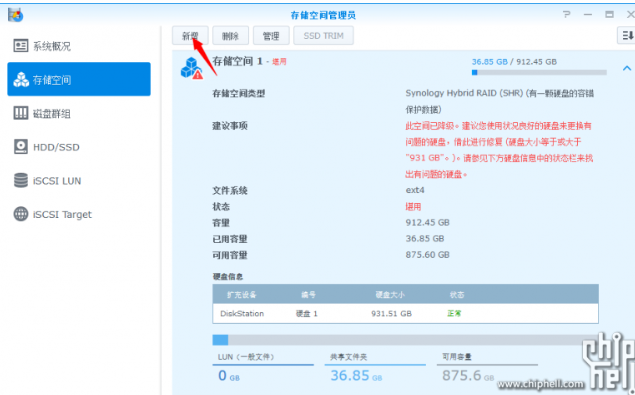Click the 875.60 GB available capacity value
635x395 pixels.
click(x=428, y=255)
